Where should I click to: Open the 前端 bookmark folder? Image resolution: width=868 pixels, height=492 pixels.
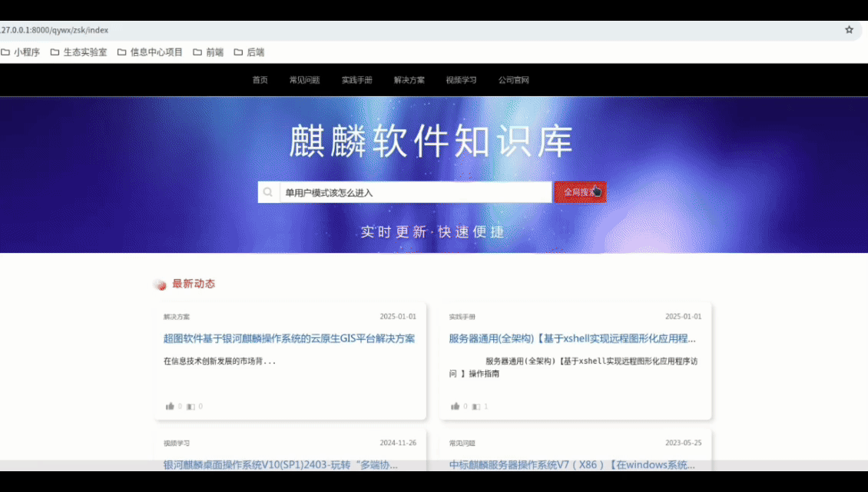coord(208,52)
